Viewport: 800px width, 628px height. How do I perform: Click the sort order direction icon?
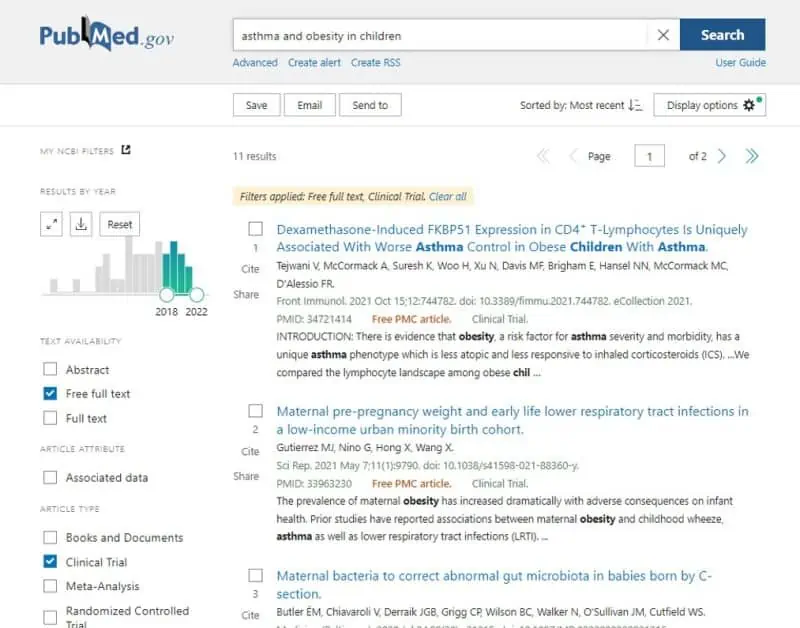(x=635, y=105)
